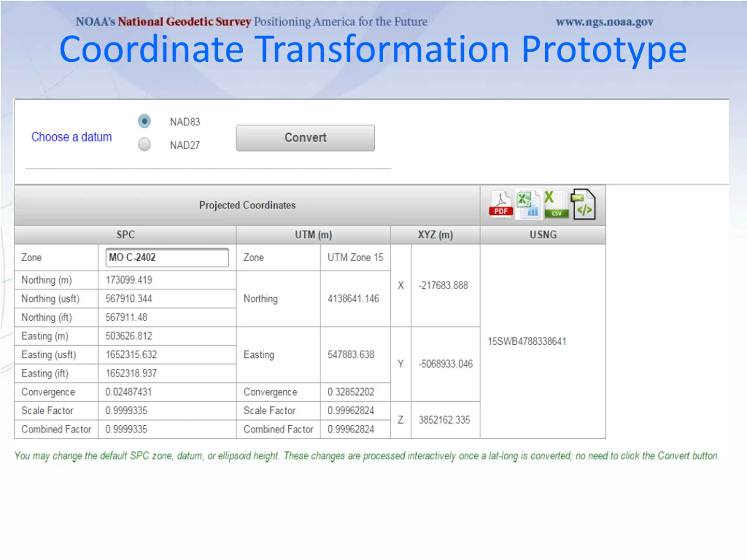The height and width of the screenshot is (560, 747).
Task: Select UTM Convergence value 0.32852202
Action: pyautogui.click(x=351, y=392)
